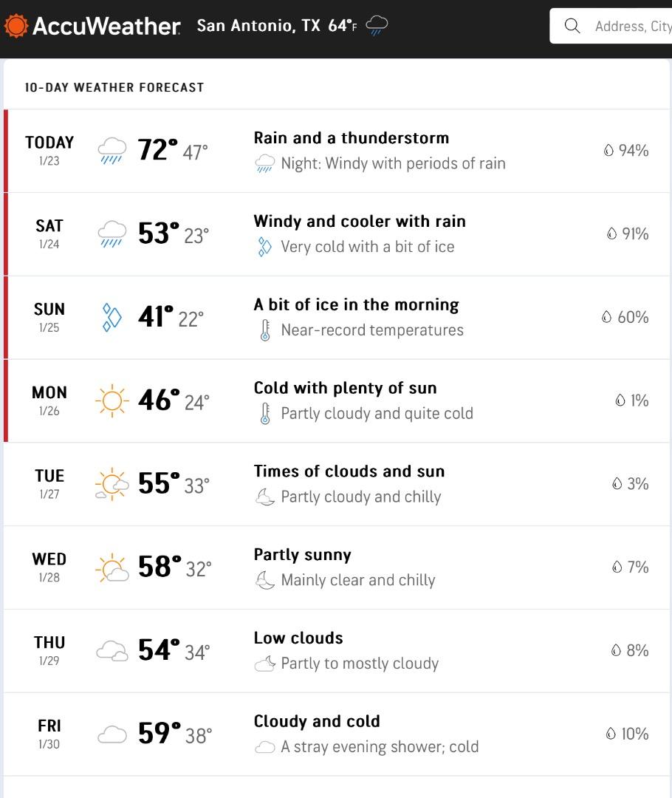Click the moon icon beside Mainly clear and chilly

264,581
